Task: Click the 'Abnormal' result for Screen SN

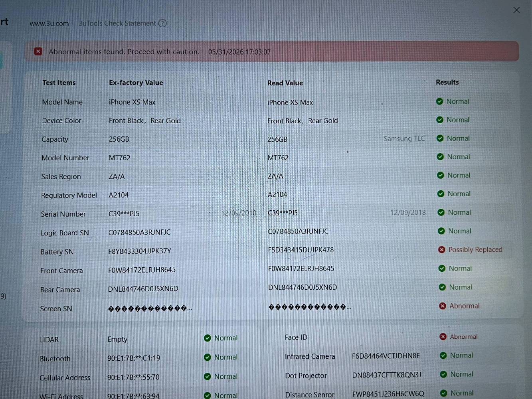Action: (x=465, y=306)
